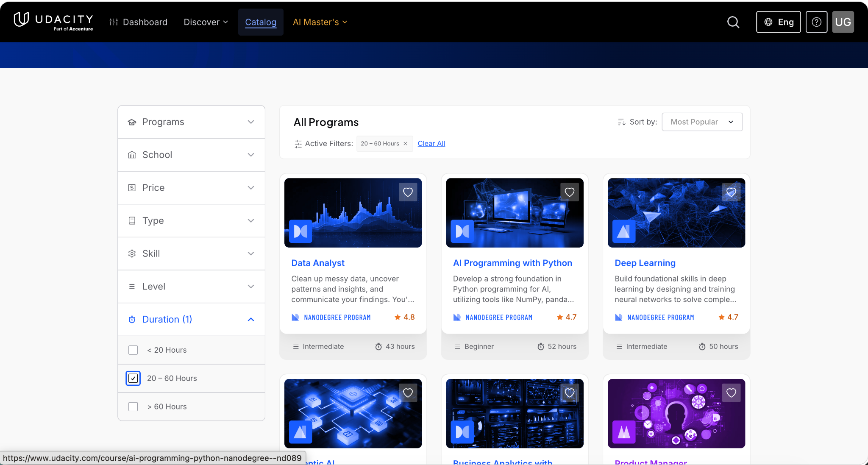Image resolution: width=868 pixels, height=465 pixels.
Task: Expand the Type filter section
Action: pos(191,220)
